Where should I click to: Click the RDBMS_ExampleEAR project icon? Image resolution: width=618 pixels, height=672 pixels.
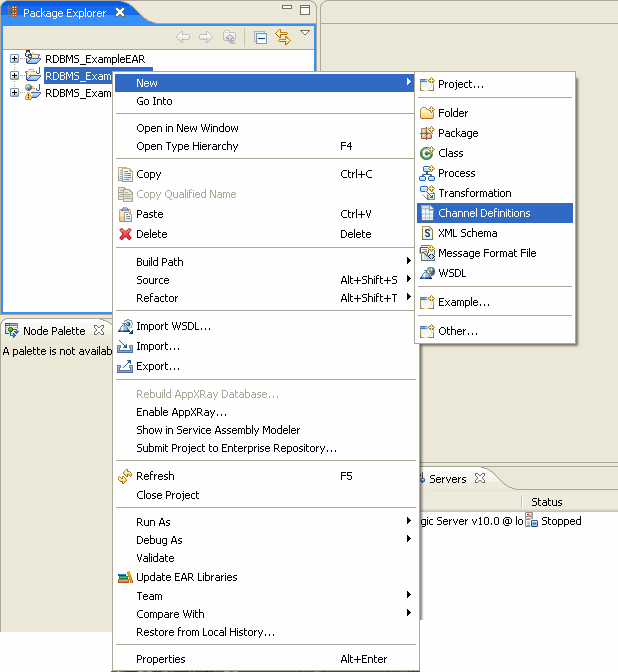(33, 57)
